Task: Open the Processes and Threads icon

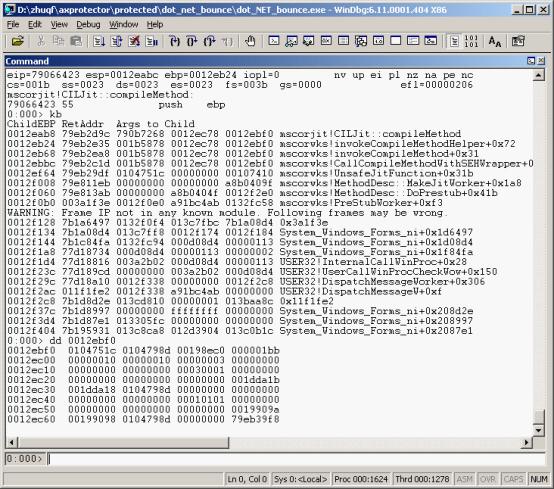Action: [413, 41]
